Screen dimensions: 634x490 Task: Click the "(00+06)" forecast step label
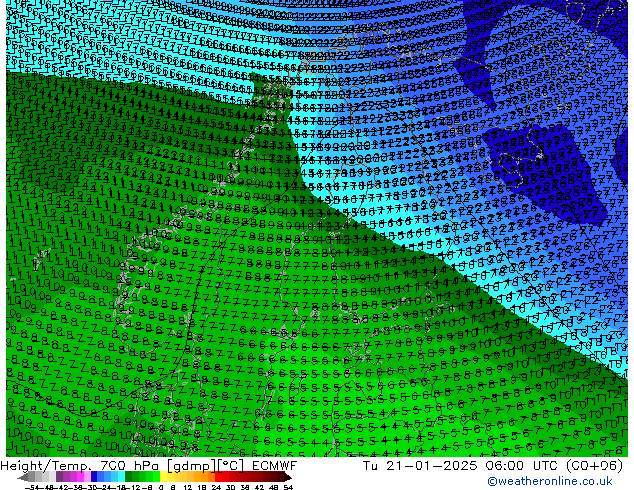[594, 466]
